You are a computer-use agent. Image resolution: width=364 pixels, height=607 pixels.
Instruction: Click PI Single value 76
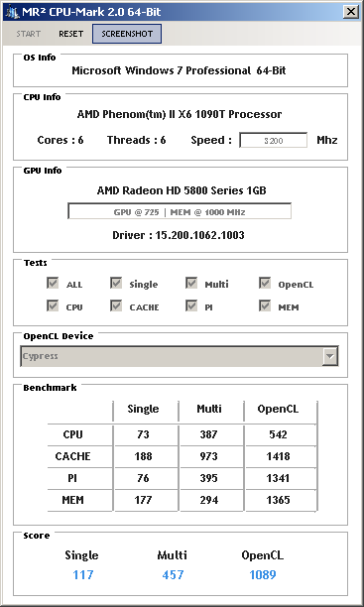[x=143, y=478]
